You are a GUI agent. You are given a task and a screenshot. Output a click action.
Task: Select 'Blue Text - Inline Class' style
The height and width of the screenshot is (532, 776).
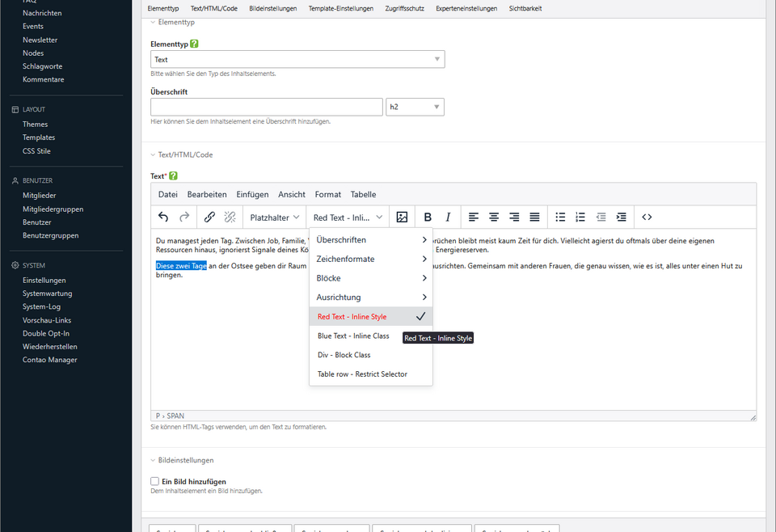(x=353, y=336)
